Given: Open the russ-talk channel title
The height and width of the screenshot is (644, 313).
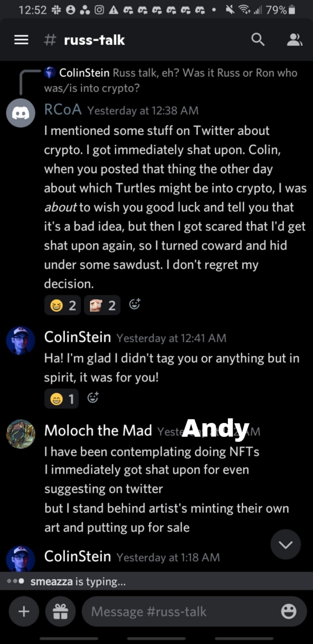Looking at the screenshot, I should pyautogui.click(x=94, y=40).
